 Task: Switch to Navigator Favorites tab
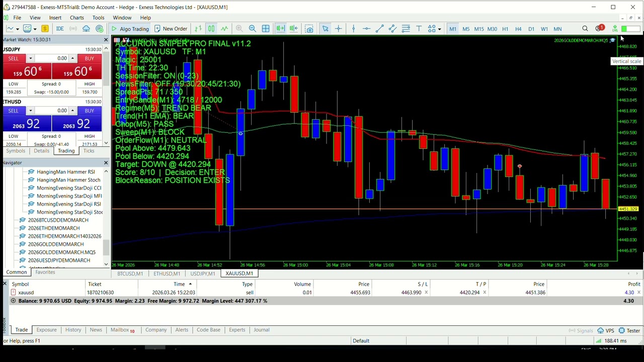pyautogui.click(x=45, y=272)
